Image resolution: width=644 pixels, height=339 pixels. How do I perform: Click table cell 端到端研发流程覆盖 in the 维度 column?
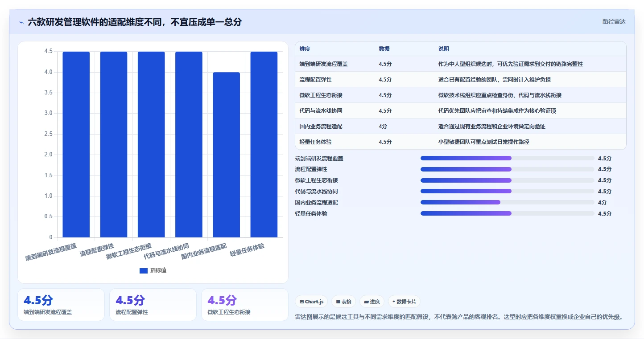(324, 64)
